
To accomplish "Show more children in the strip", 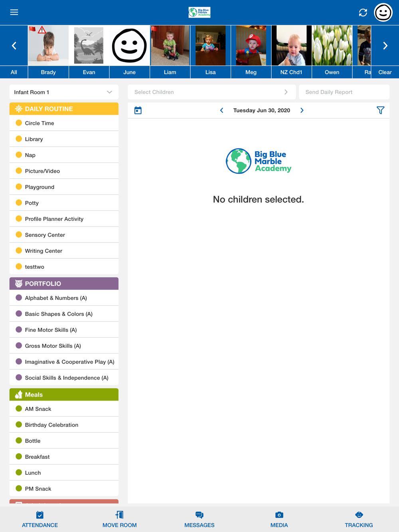I will pos(385,46).
